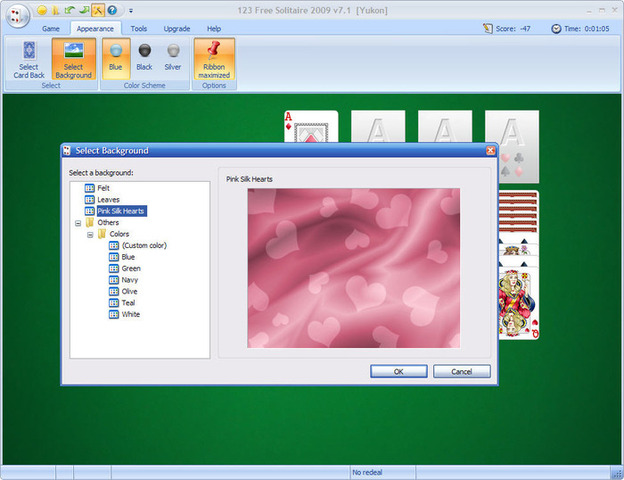624x480 pixels.
Task: Select the Teal color background
Action: 128,303
